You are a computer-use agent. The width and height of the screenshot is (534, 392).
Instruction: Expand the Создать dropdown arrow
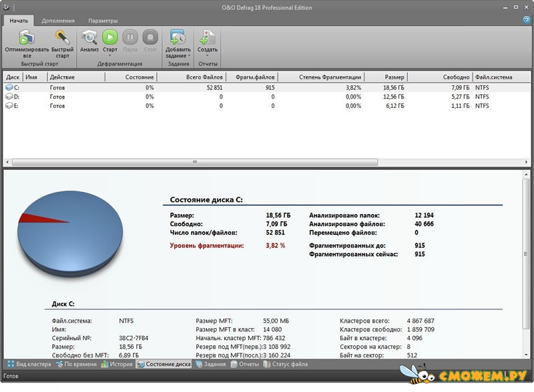tap(207, 56)
